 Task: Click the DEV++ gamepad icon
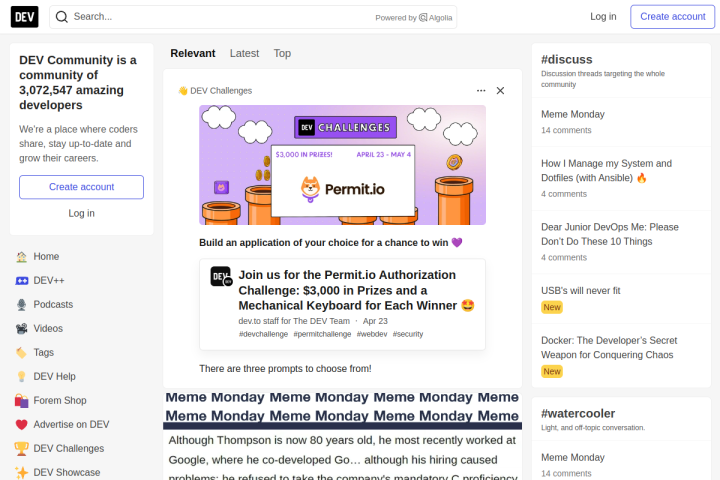click(x=22, y=281)
